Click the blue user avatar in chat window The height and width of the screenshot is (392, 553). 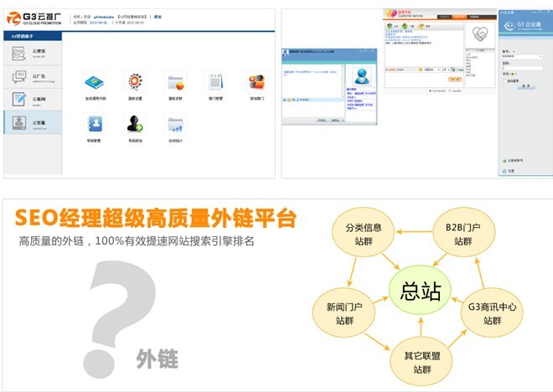click(361, 76)
